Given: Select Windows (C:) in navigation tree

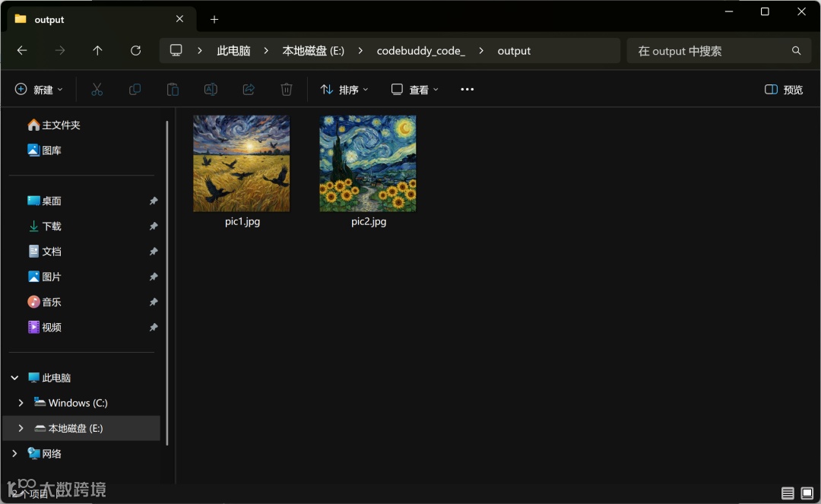Looking at the screenshot, I should coord(71,402).
